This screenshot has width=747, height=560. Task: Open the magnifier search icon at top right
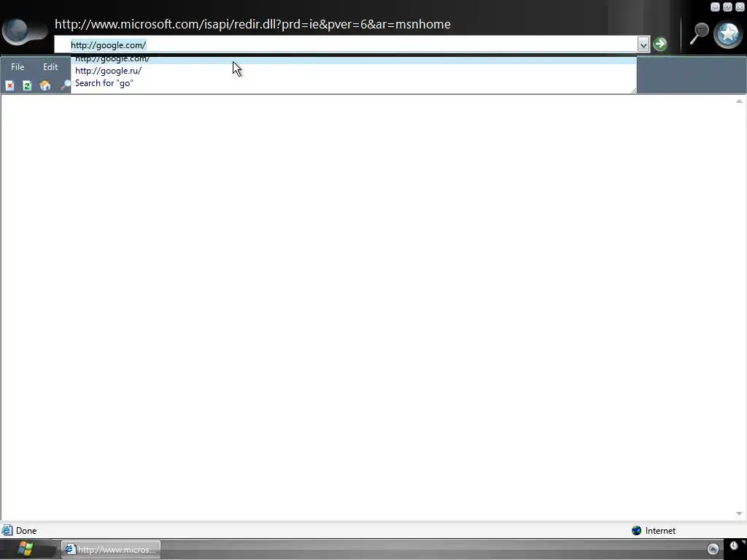pos(700,34)
